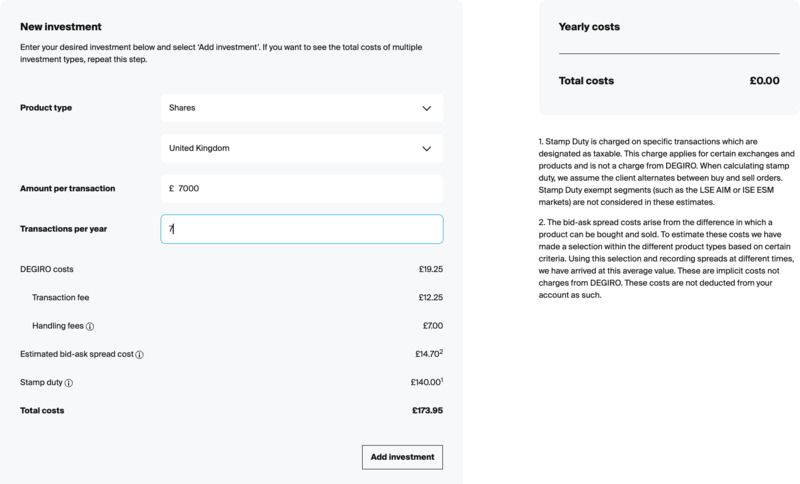This screenshot has height=484, width=800.
Task: Click footnote 1 superscript beside £140.00
Action: pos(442,379)
